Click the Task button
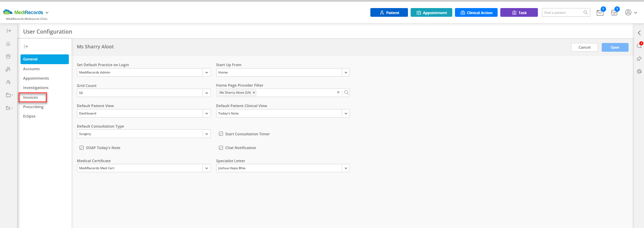The width and height of the screenshot is (644, 228). click(519, 12)
